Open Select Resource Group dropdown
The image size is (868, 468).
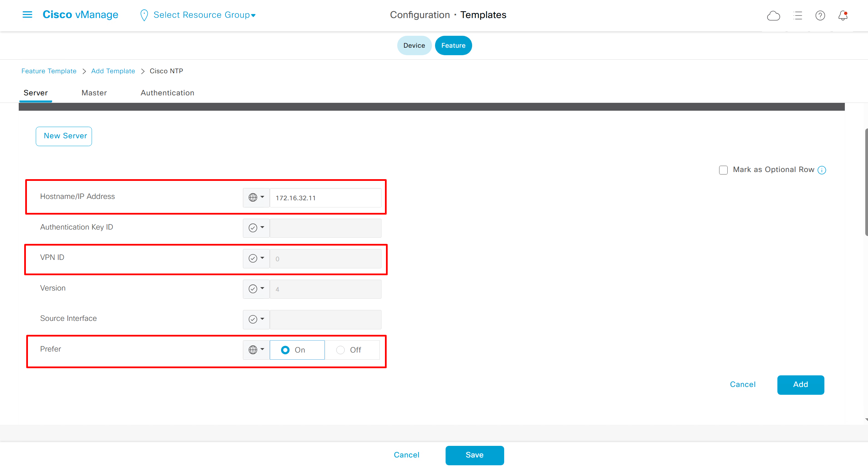pyautogui.click(x=204, y=15)
